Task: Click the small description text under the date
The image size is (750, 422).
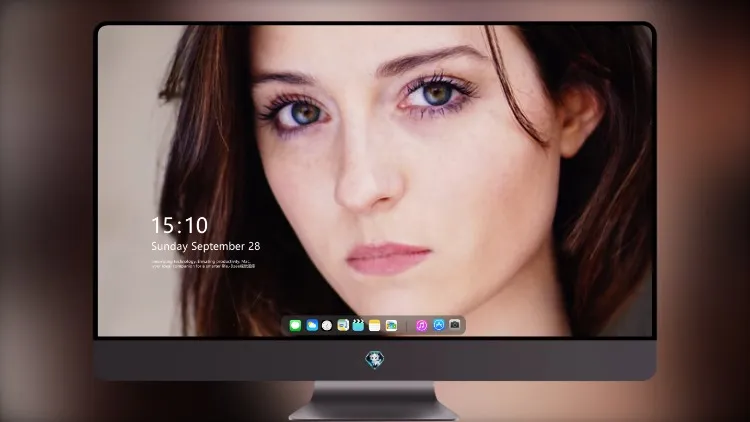Action: (x=203, y=264)
